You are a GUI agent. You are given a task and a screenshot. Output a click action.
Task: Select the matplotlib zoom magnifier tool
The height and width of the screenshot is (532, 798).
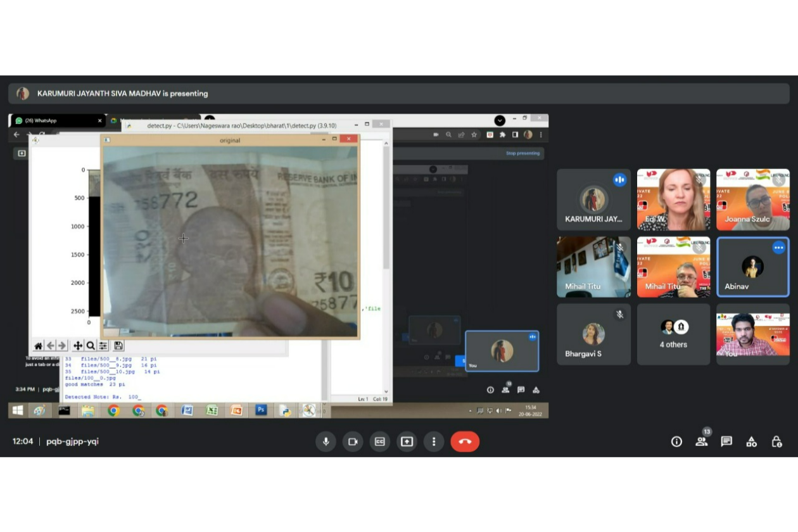[x=91, y=346]
